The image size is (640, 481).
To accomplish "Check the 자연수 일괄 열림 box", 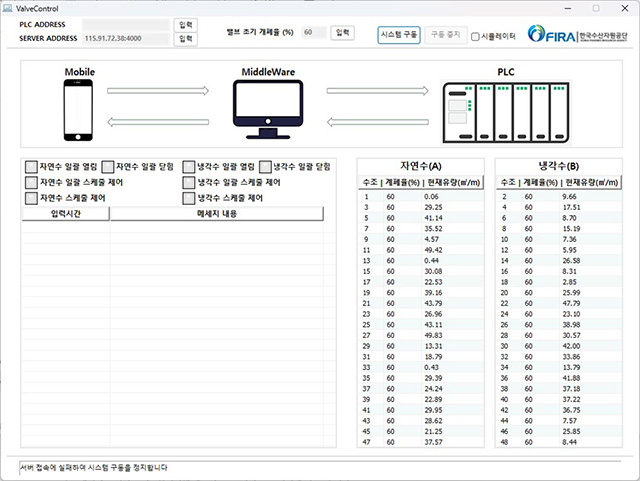I will click(x=31, y=167).
